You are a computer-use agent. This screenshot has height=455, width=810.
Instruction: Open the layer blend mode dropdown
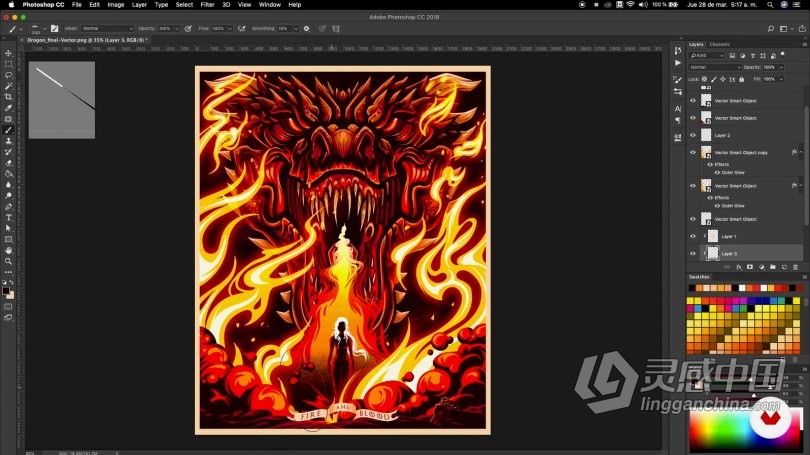click(715, 68)
